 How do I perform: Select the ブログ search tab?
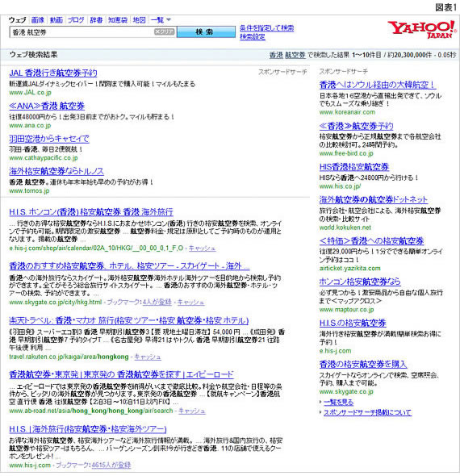[76, 20]
